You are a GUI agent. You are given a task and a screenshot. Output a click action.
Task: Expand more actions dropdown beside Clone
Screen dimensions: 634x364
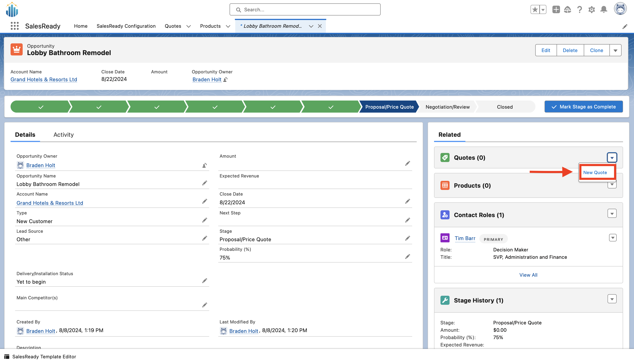pos(615,51)
